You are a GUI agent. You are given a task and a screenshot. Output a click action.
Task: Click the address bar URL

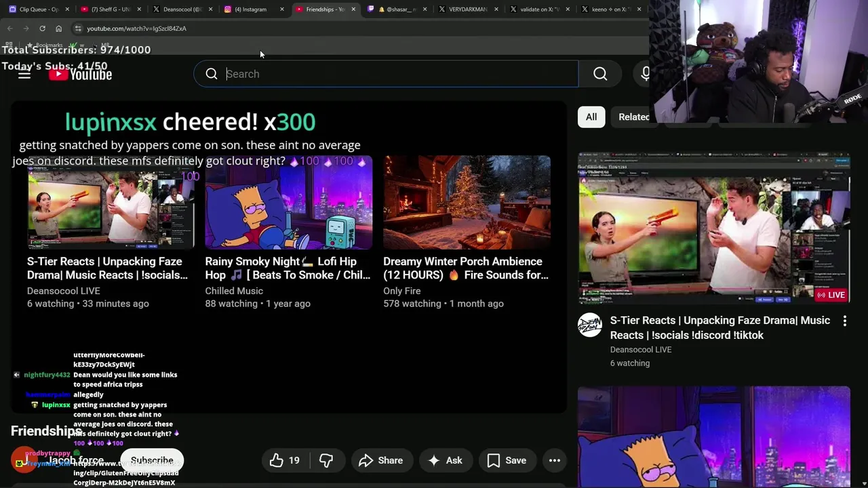(x=136, y=28)
